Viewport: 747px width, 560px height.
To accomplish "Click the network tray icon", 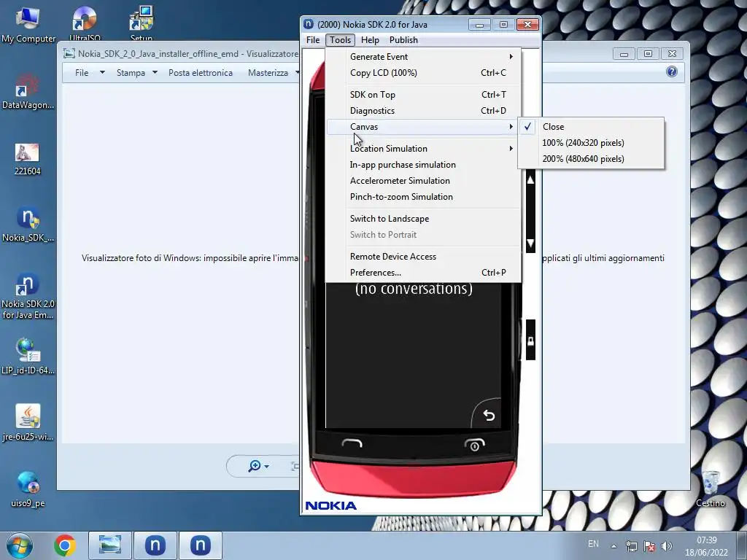I will [x=632, y=546].
